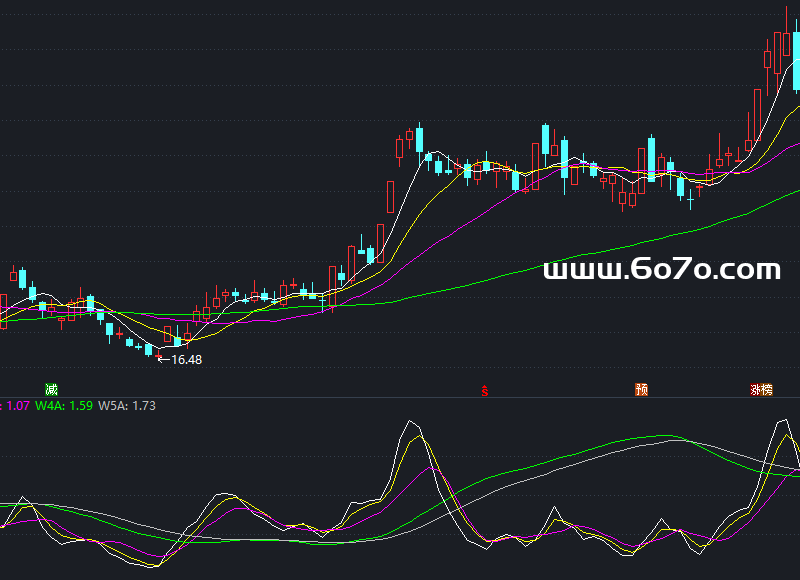Viewport: 800px width, 580px height.
Task: Open the 涨榜 marker icon
Action: point(761,390)
